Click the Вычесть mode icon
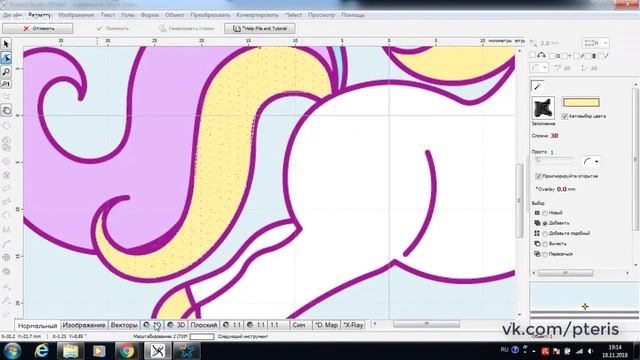The width and height of the screenshot is (640, 360). [x=537, y=243]
